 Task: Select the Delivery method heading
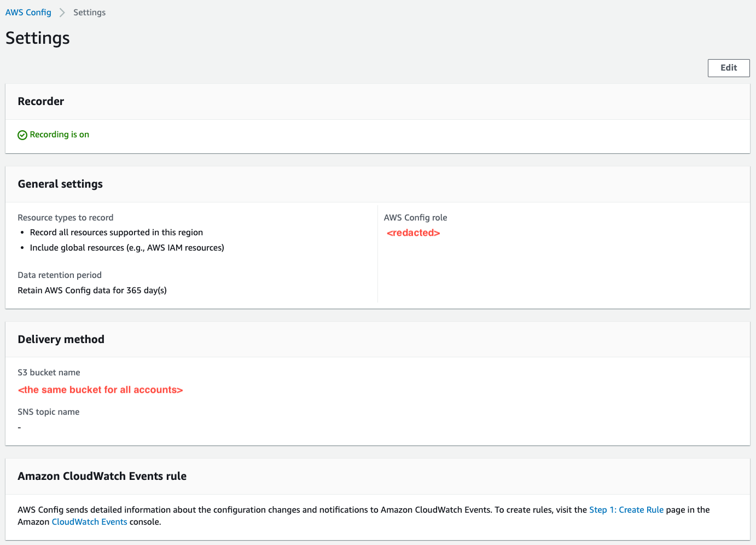coord(61,339)
